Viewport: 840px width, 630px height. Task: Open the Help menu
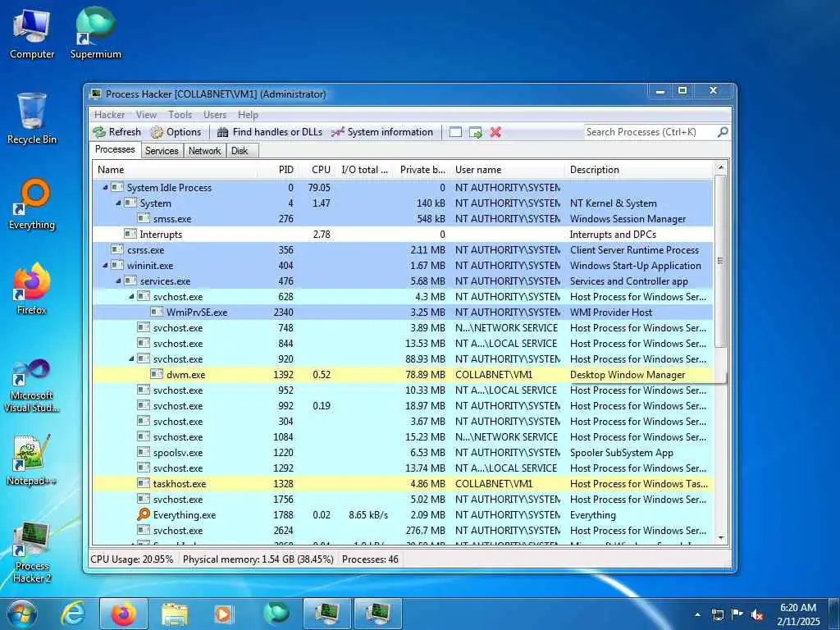[248, 115]
